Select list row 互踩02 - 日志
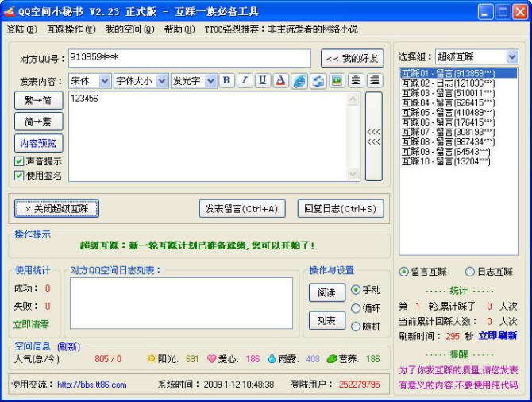The width and height of the screenshot is (532, 402). click(x=458, y=83)
